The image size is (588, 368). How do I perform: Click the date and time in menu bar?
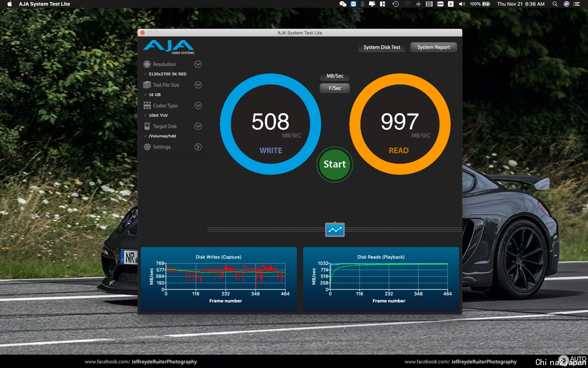point(521,4)
